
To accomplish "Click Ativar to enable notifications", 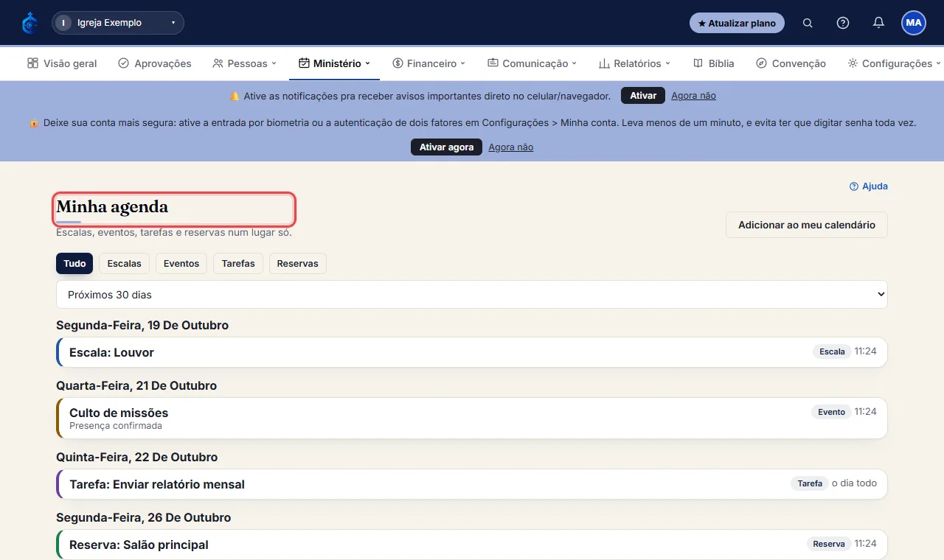I will (643, 96).
